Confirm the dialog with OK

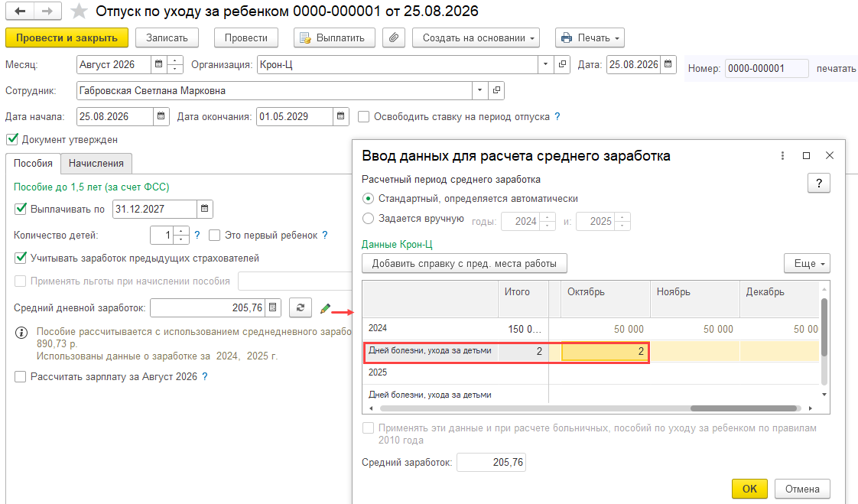[x=749, y=489]
